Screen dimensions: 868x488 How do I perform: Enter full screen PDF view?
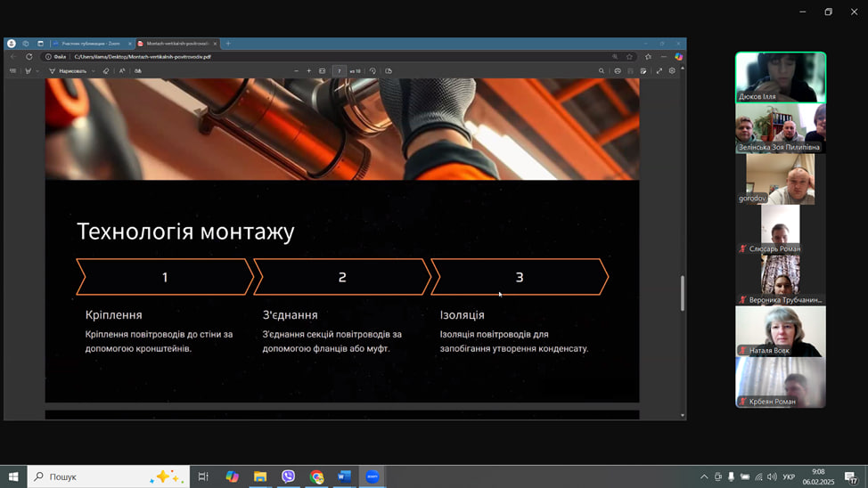coord(659,71)
